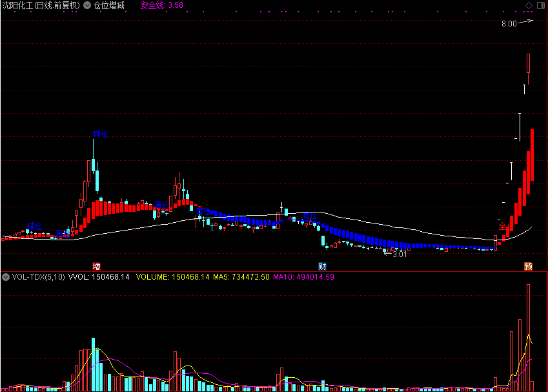548x392 pixels.
Task: Click the VVOL: 150468.14 value
Action: 99,277
